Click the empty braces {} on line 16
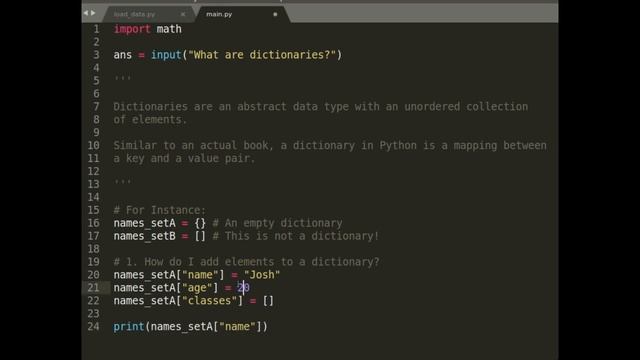This screenshot has width=640, height=360. pyautogui.click(x=200, y=223)
